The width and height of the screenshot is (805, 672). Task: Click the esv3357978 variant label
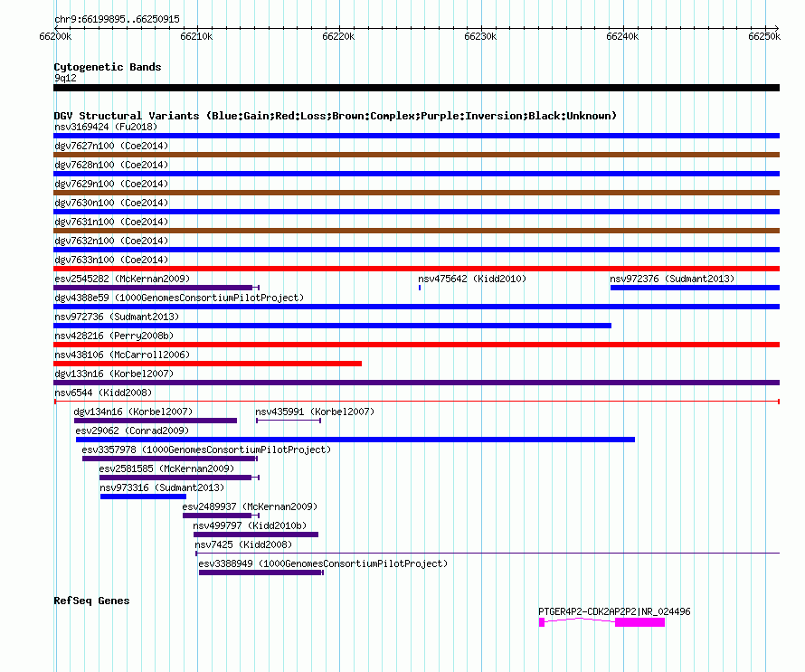(x=206, y=450)
